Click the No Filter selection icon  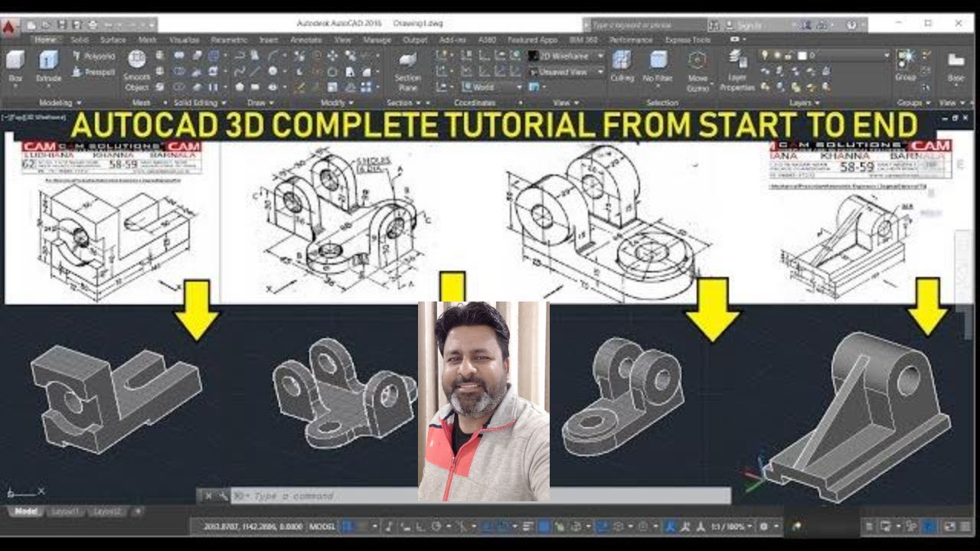click(x=658, y=67)
